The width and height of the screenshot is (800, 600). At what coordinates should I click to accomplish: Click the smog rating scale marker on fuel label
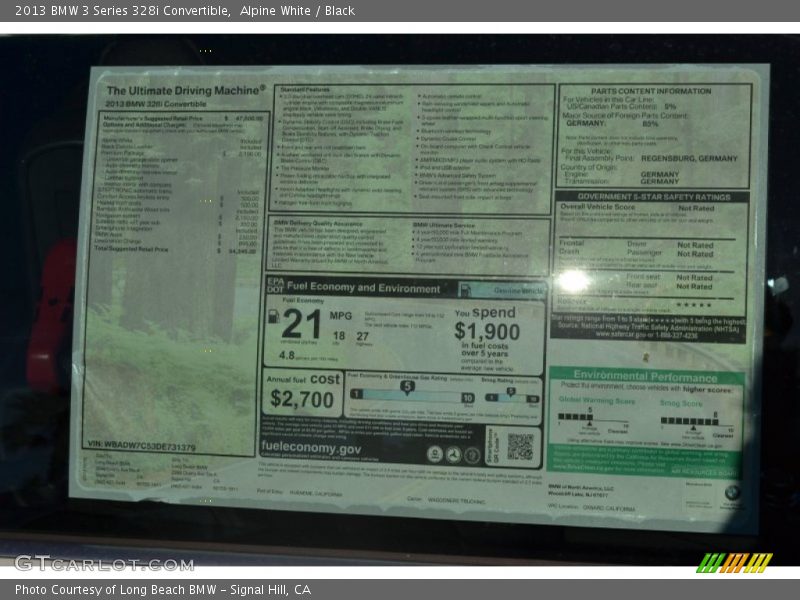tap(511, 392)
